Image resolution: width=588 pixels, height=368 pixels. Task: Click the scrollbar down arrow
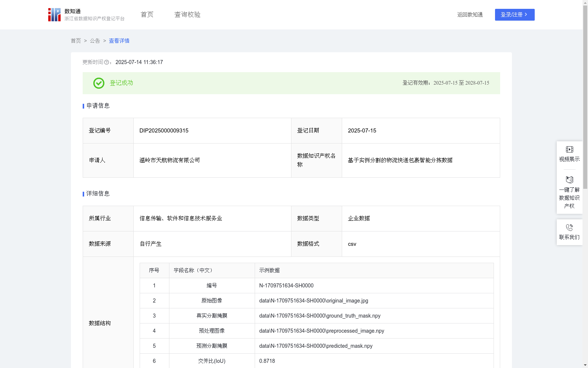tap(585, 365)
